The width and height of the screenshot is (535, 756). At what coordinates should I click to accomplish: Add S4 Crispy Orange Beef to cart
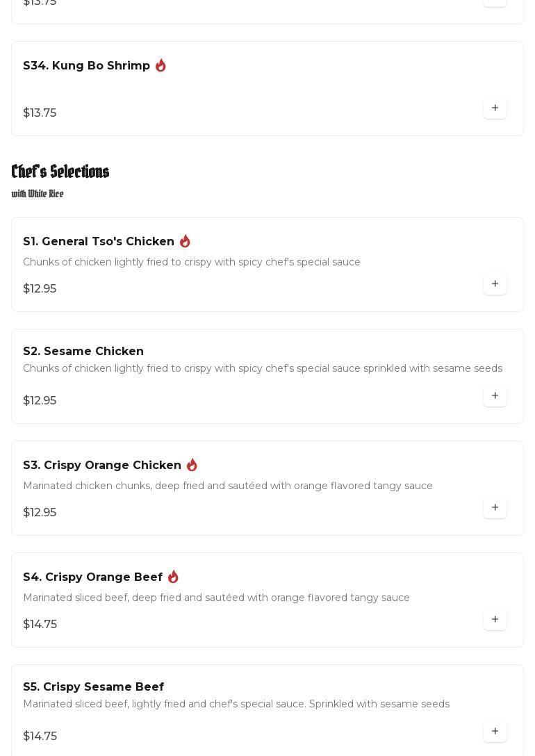coord(495,620)
